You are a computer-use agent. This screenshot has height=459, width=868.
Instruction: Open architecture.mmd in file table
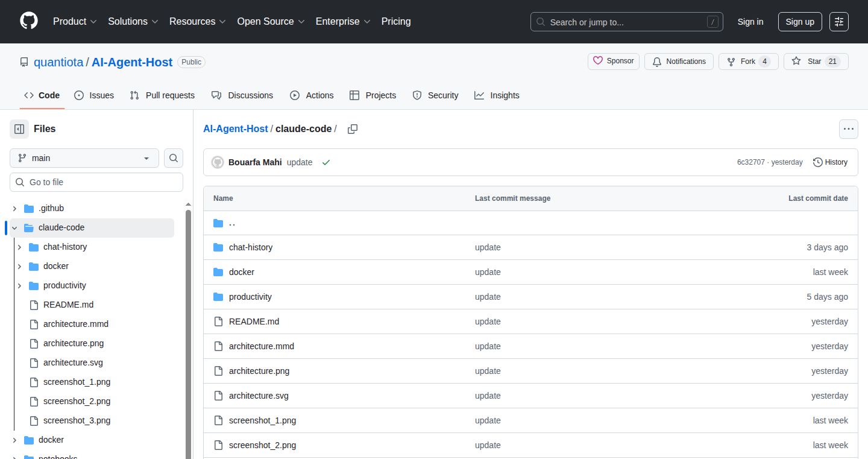262,346
